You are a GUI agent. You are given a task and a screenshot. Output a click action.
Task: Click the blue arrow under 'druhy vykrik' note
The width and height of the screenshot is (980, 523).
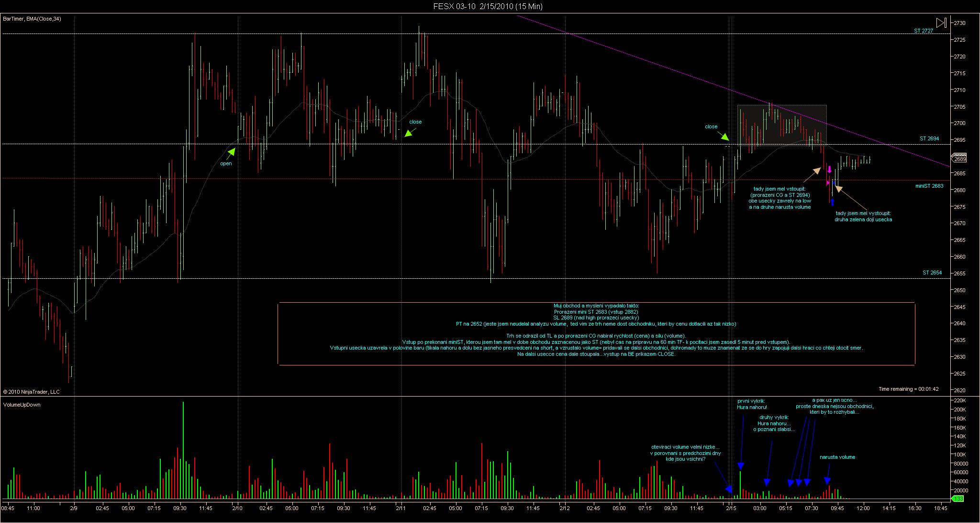tap(767, 482)
